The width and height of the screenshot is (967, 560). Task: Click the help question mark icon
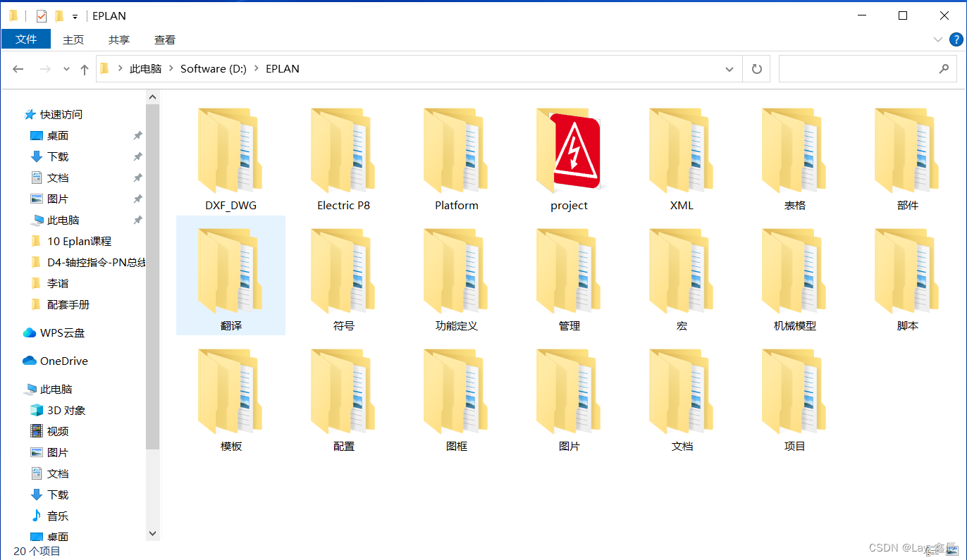[956, 39]
